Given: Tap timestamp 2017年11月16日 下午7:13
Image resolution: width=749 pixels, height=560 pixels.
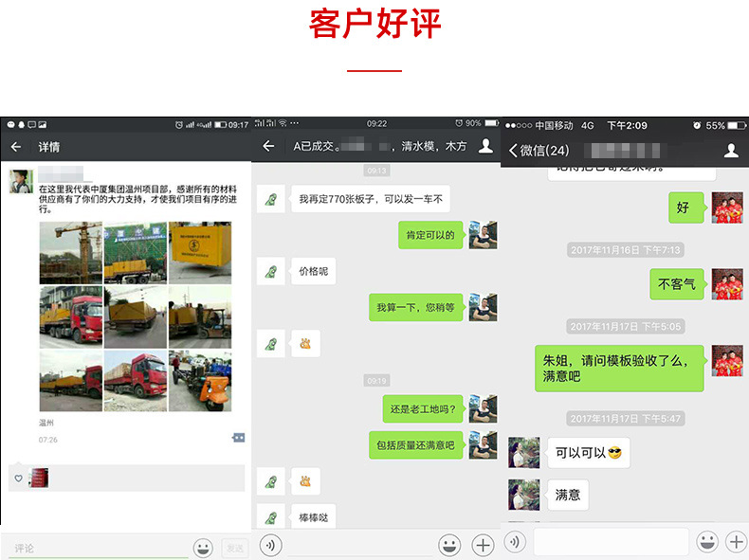Looking at the screenshot, I should tap(626, 250).
